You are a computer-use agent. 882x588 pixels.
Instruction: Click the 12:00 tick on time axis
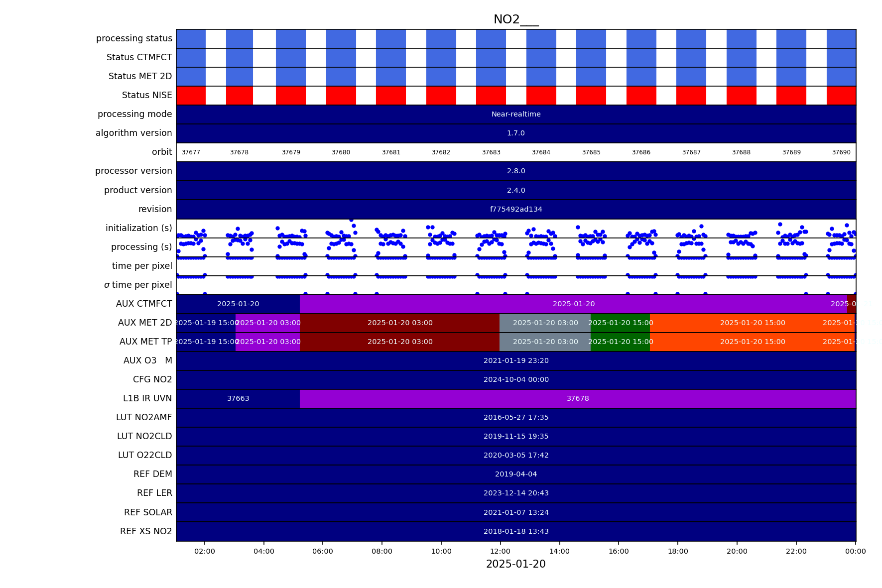(x=500, y=551)
